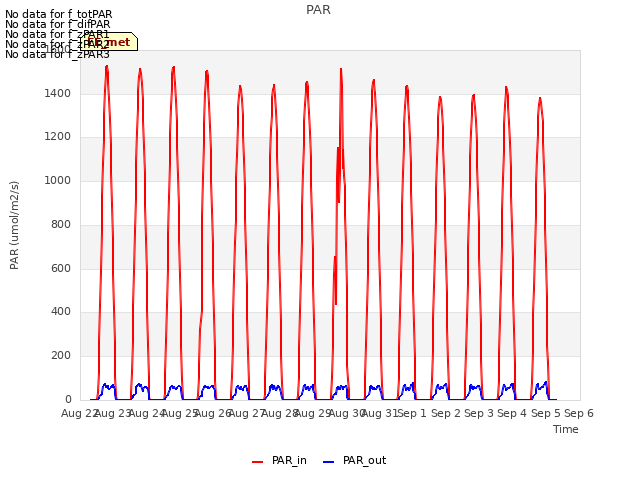Viewport: 640px width, 480px height.
Task: Click the 1400 y-axis tick label
Action: [58, 93]
